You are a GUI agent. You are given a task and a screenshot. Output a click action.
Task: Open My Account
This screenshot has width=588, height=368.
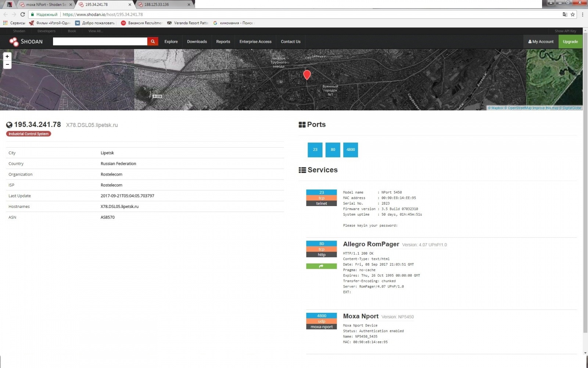pos(541,42)
